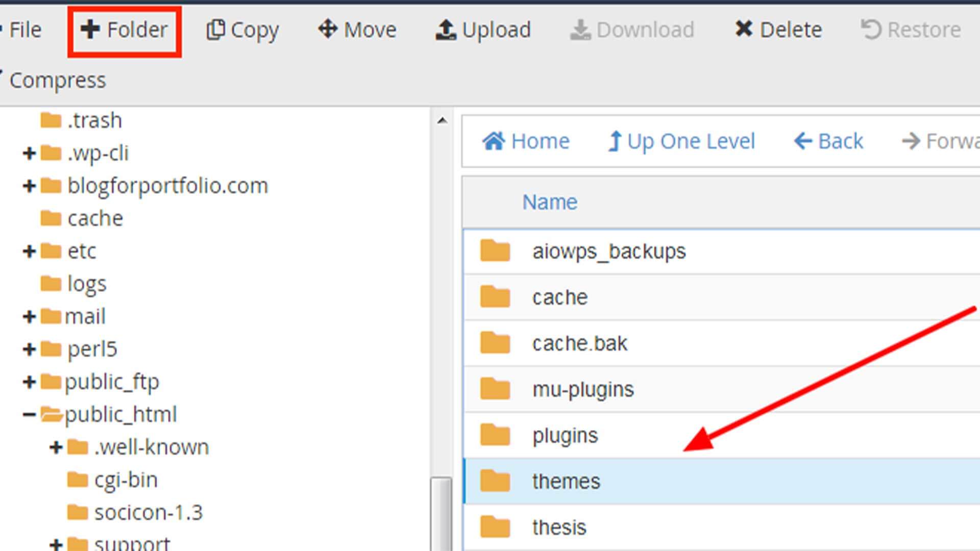The width and height of the screenshot is (980, 551).
Task: Click open-folder icon beside public_html
Action: (x=52, y=414)
